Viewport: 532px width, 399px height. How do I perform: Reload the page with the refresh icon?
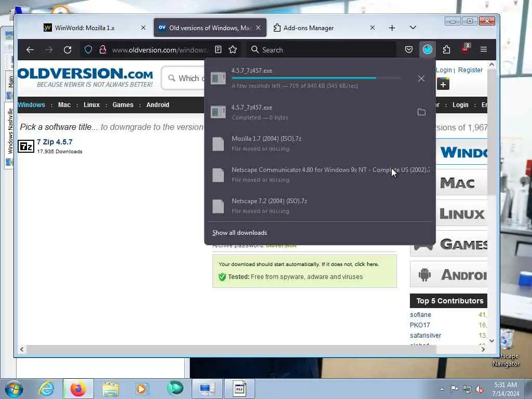(68, 50)
